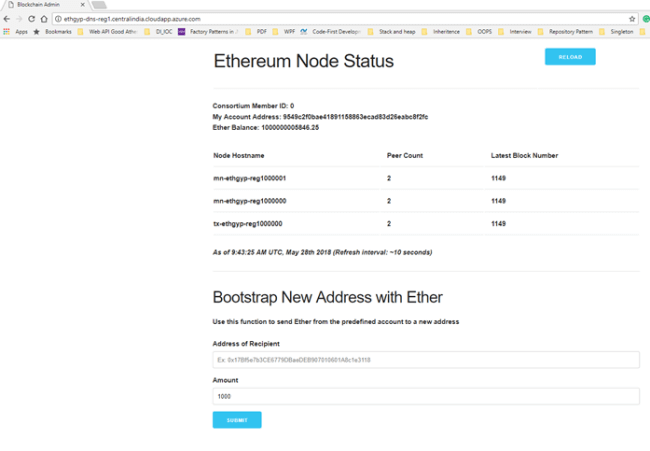Image resolution: width=650 pixels, height=451 pixels.
Task: Open the Apps grid shortcut
Action: click(16, 32)
